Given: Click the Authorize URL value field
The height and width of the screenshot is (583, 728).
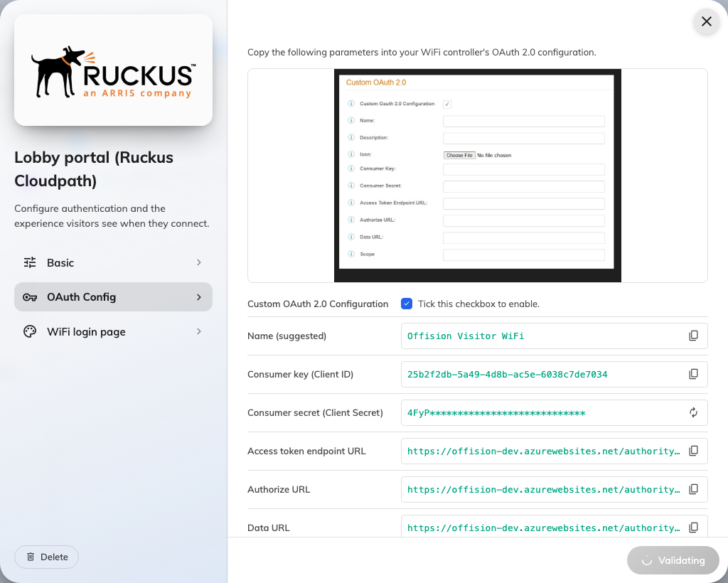Looking at the screenshot, I should click(x=554, y=489).
